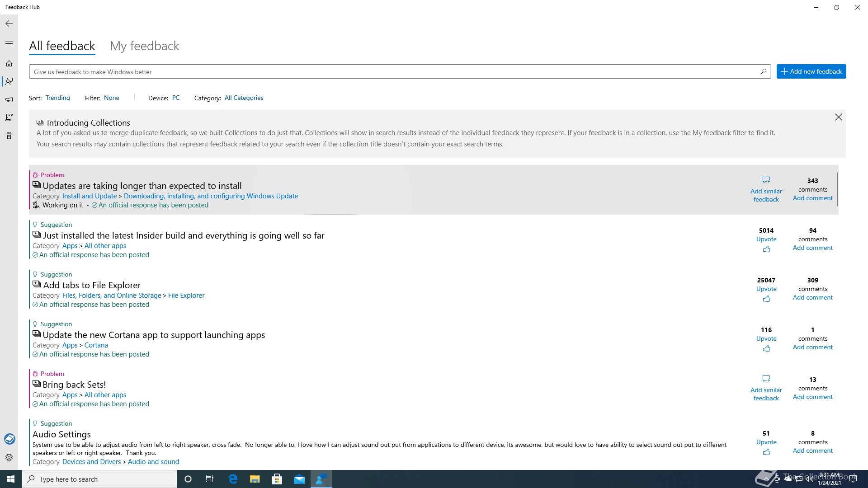868x488 pixels.
Task: Click Add comment for Audio Settings
Action: [x=812, y=450]
